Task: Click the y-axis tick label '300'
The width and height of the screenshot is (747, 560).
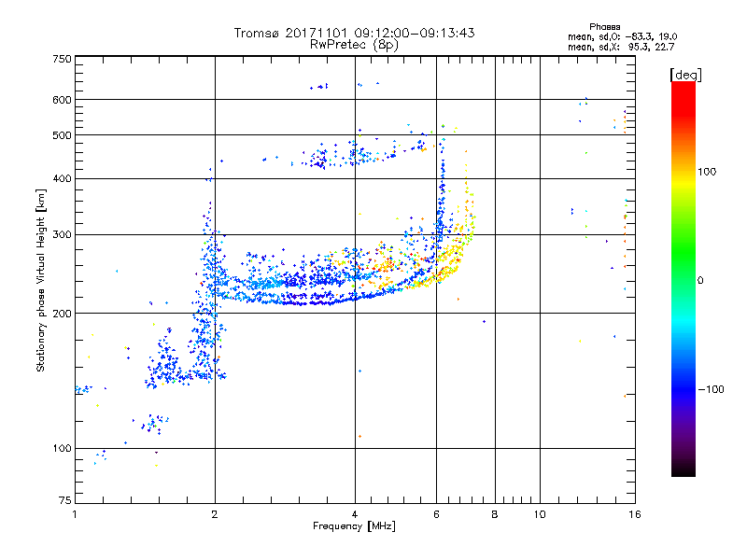Action: [x=62, y=234]
